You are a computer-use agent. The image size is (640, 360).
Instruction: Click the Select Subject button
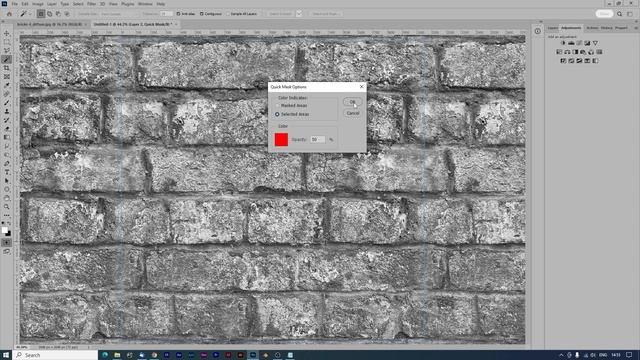pos(281,14)
